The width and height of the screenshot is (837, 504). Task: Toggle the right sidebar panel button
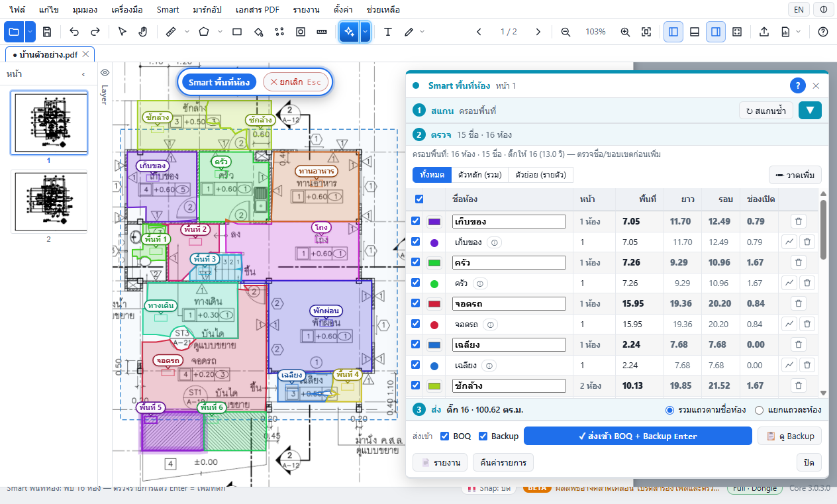click(x=716, y=32)
